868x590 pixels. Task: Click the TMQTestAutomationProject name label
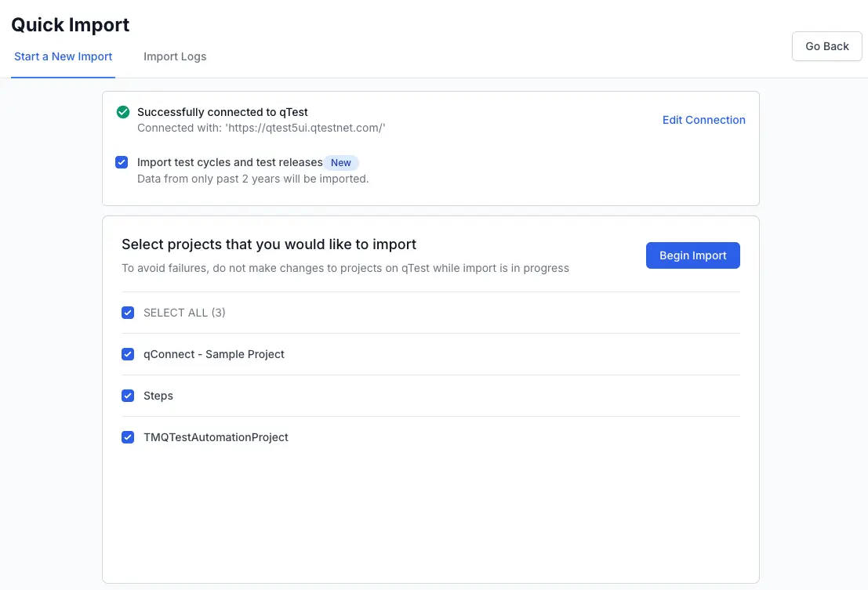[216, 437]
